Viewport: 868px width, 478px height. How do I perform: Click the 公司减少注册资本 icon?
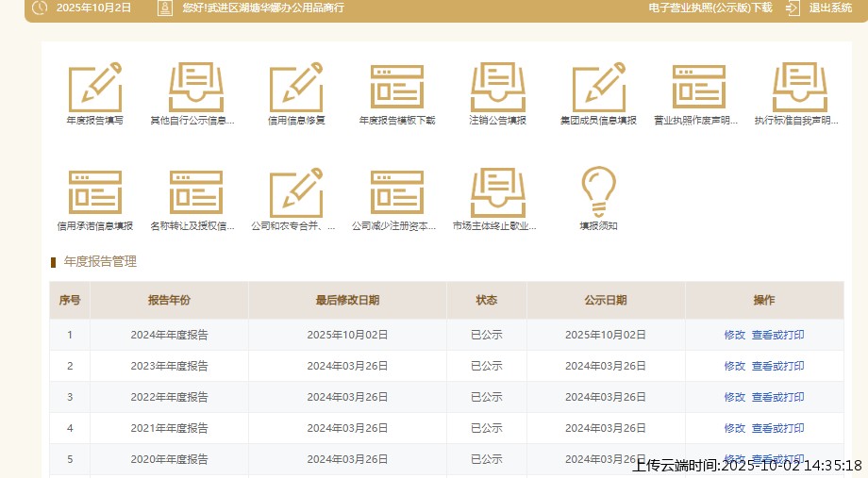(397, 194)
